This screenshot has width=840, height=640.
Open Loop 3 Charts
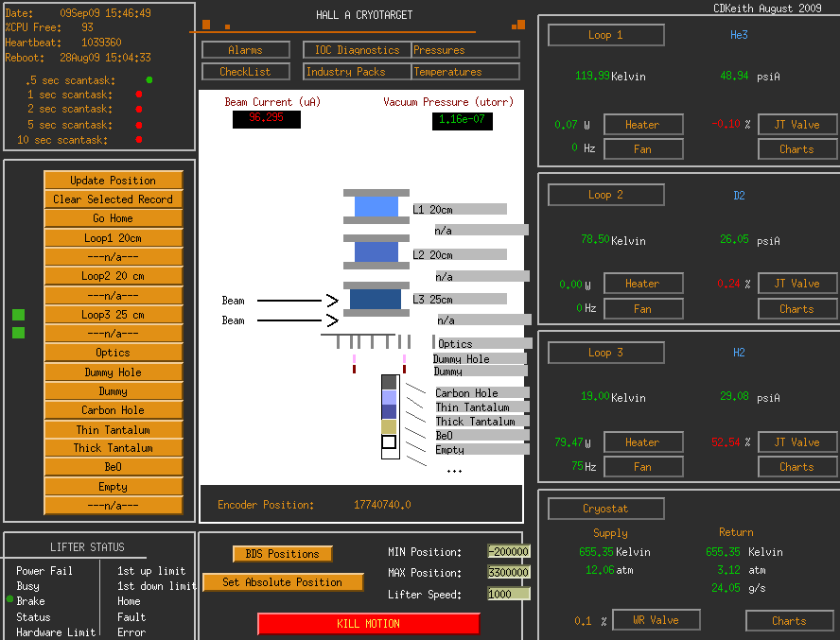(797, 466)
